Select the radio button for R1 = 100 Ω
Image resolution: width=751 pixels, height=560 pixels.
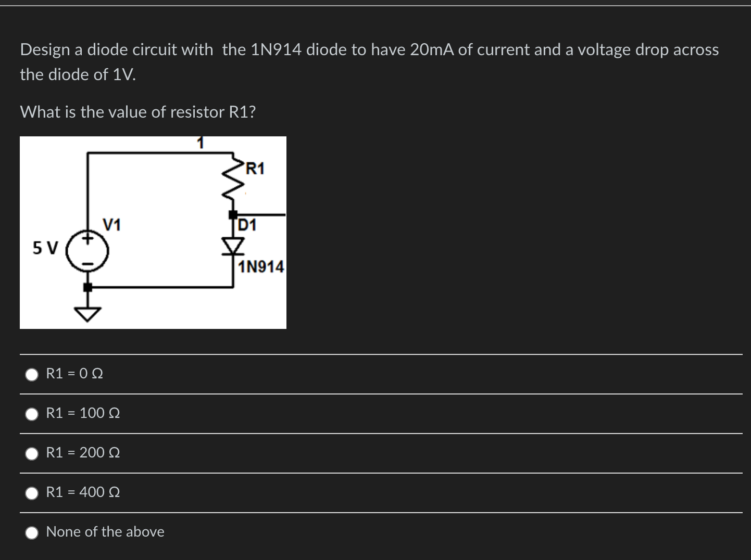tap(32, 414)
